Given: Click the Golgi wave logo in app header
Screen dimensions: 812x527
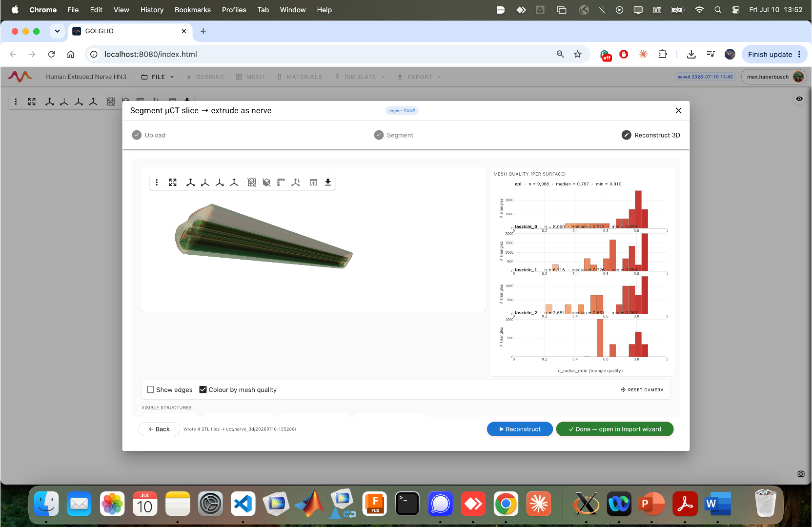Looking at the screenshot, I should tap(20, 77).
